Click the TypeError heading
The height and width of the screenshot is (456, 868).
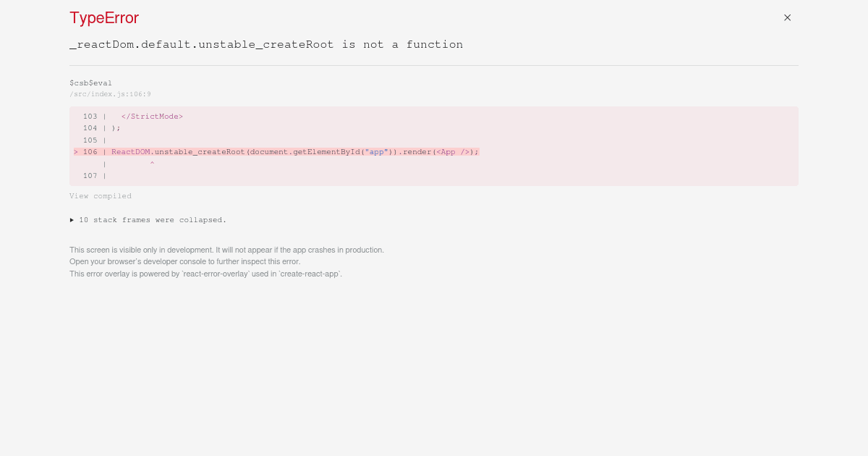(x=103, y=18)
